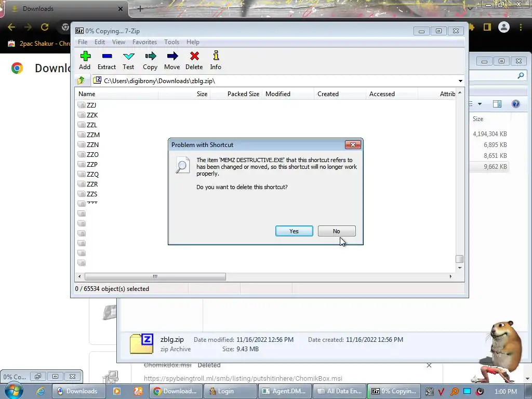Click the Chrome back arrow

point(11,27)
